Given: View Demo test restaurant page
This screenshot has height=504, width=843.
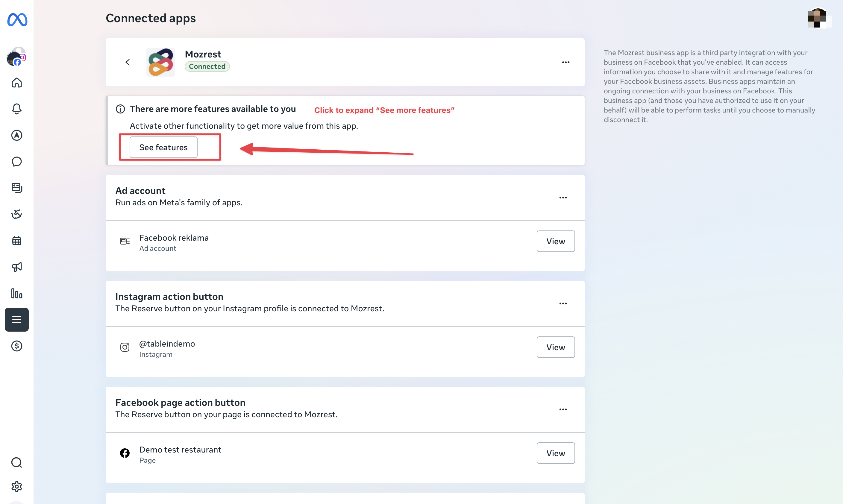Looking at the screenshot, I should tap(556, 453).
